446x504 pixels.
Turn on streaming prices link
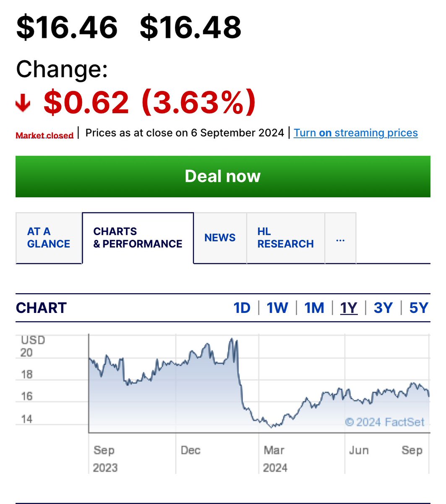pyautogui.click(x=356, y=133)
